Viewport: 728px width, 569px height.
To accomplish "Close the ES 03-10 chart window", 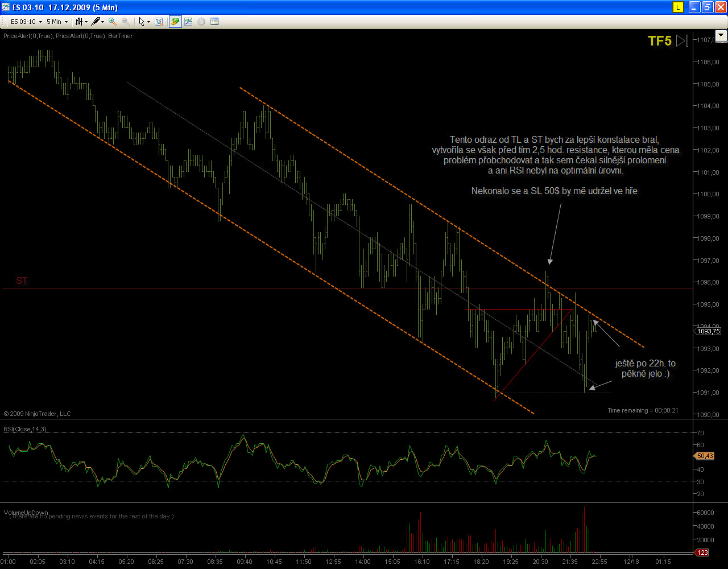I will pos(721,7).
